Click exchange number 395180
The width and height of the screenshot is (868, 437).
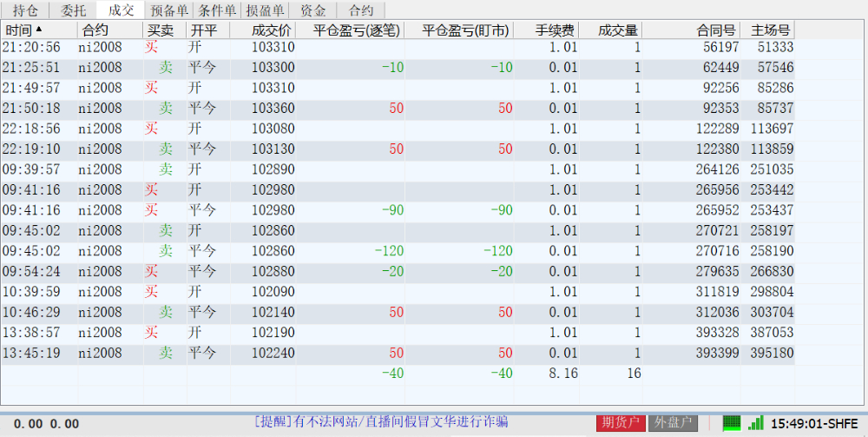pos(773,353)
